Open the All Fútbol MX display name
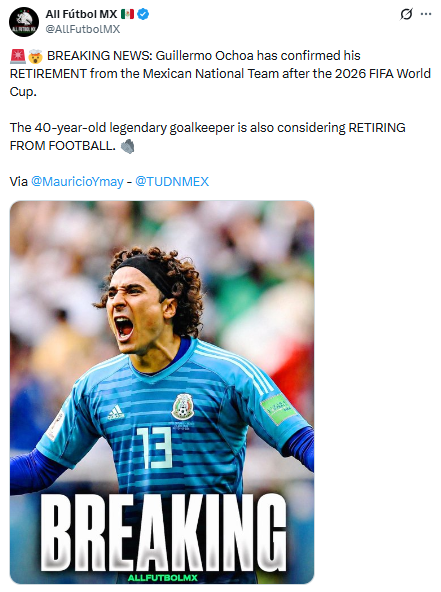Image resolution: width=441 pixels, height=592 pixels. pos(81,14)
